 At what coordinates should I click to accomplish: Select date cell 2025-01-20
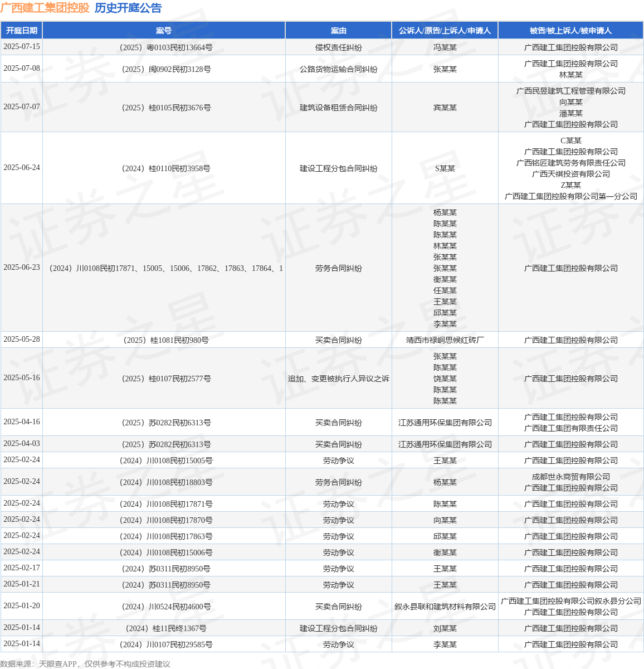pos(22,606)
